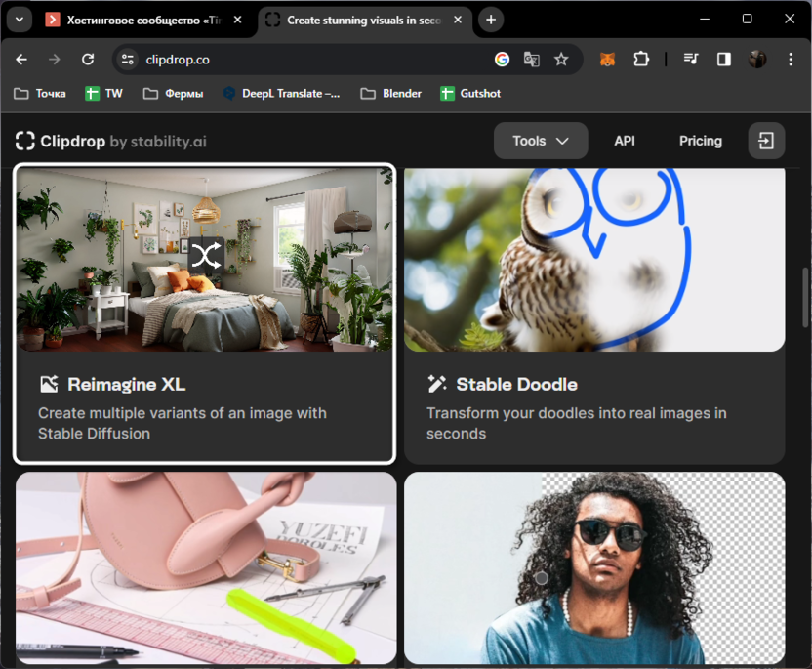Open the Точка bookmarks folder
This screenshot has height=669, width=812.
[40, 94]
